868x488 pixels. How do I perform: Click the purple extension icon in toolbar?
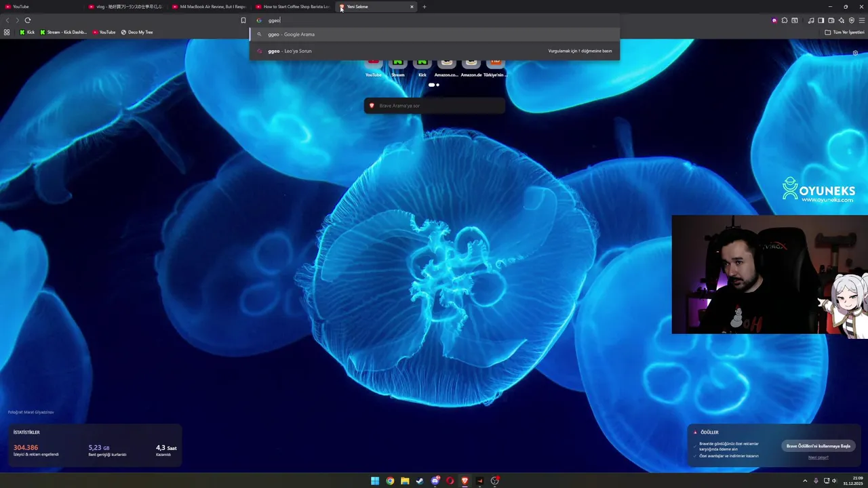click(x=774, y=20)
